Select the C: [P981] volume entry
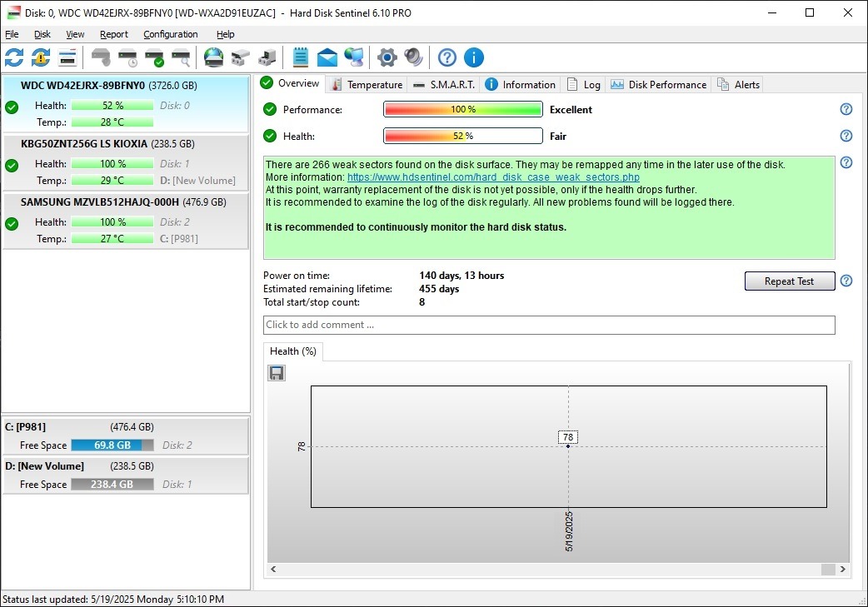868x607 pixels. [126, 436]
